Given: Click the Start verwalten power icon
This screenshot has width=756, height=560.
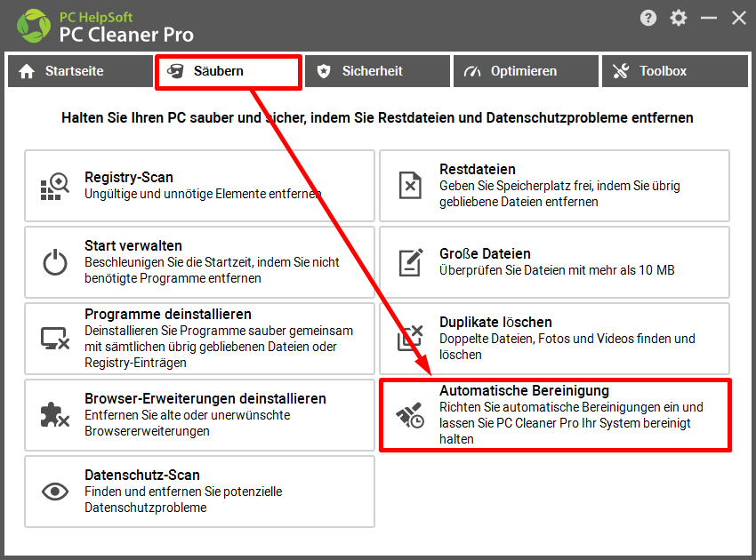Looking at the screenshot, I should 55,262.
